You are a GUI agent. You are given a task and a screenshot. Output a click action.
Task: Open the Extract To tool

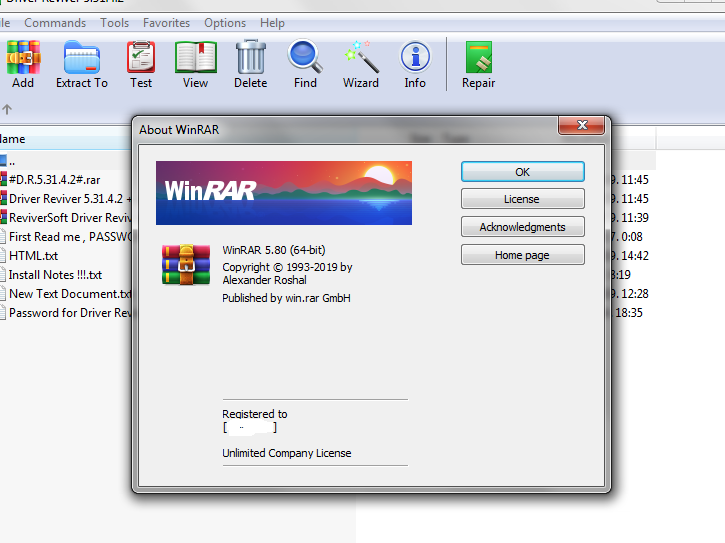(x=82, y=64)
